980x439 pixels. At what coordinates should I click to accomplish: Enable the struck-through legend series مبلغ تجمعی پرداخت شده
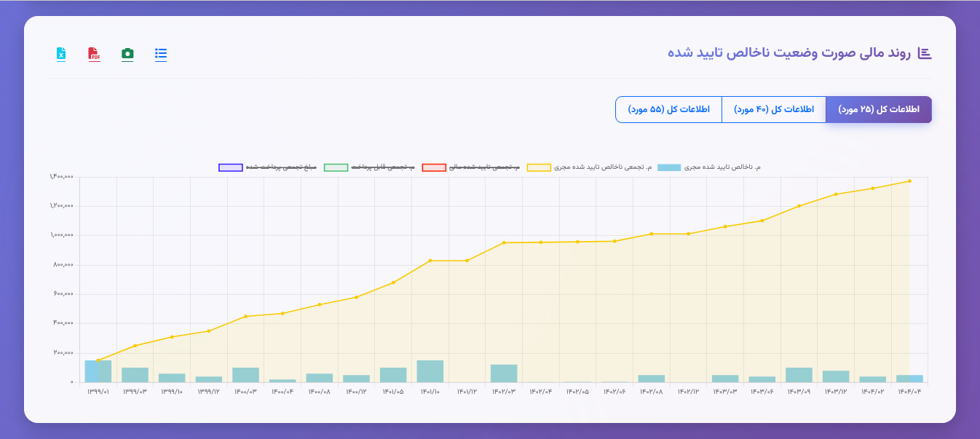coord(268,167)
